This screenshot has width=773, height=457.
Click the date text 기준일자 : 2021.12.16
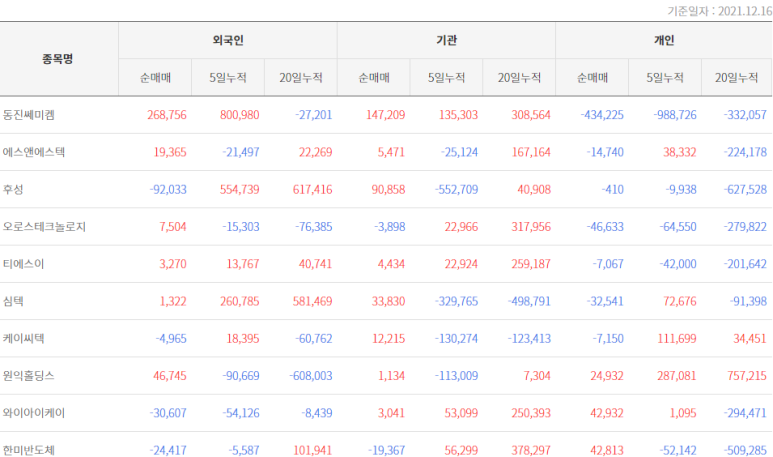click(720, 11)
